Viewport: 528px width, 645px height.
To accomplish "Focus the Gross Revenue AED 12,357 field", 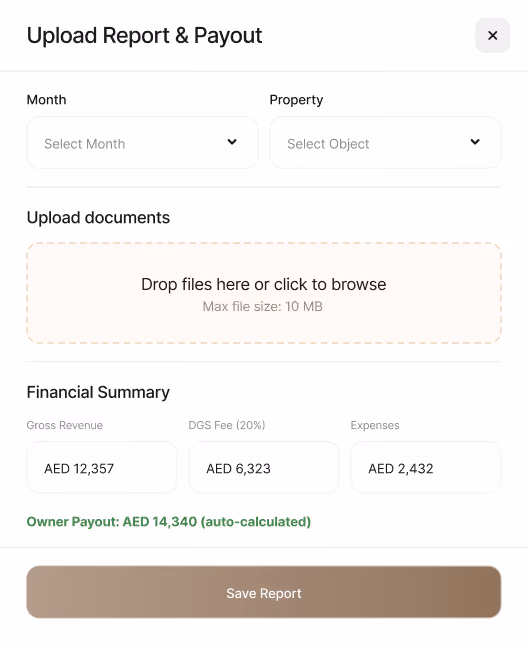I will (x=102, y=467).
